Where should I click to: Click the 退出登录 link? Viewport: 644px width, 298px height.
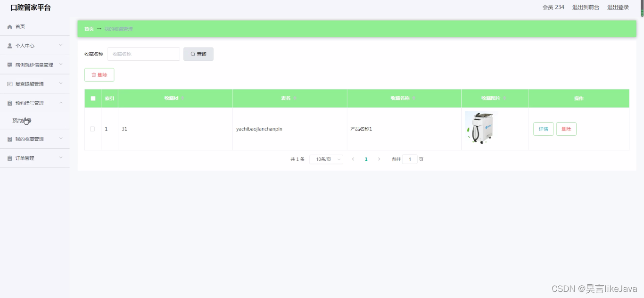coord(618,8)
